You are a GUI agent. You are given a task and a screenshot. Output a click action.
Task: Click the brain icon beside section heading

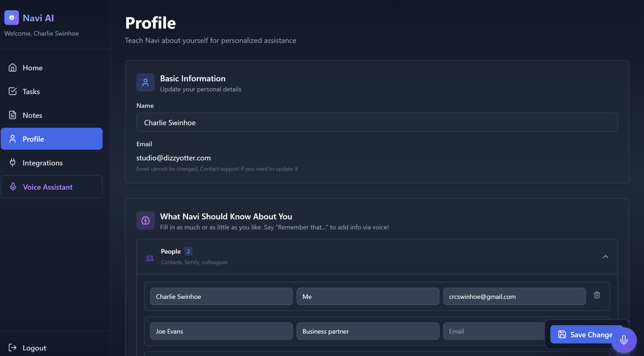(145, 221)
